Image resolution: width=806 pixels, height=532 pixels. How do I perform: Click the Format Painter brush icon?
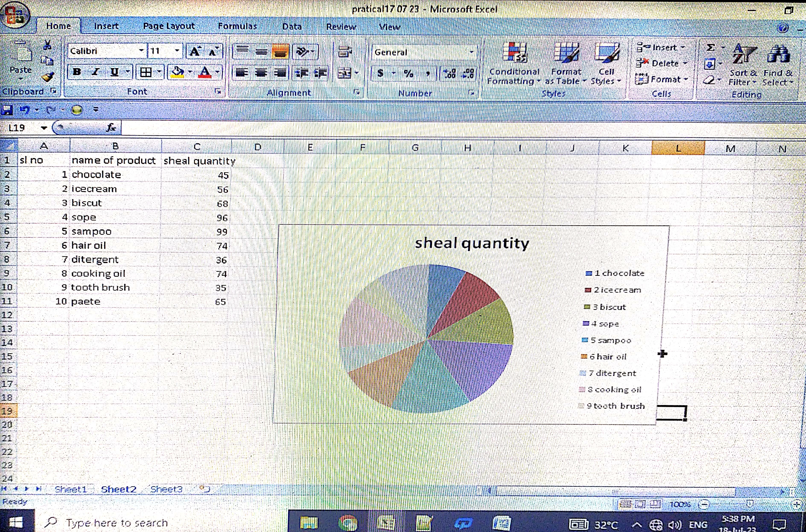48,77
